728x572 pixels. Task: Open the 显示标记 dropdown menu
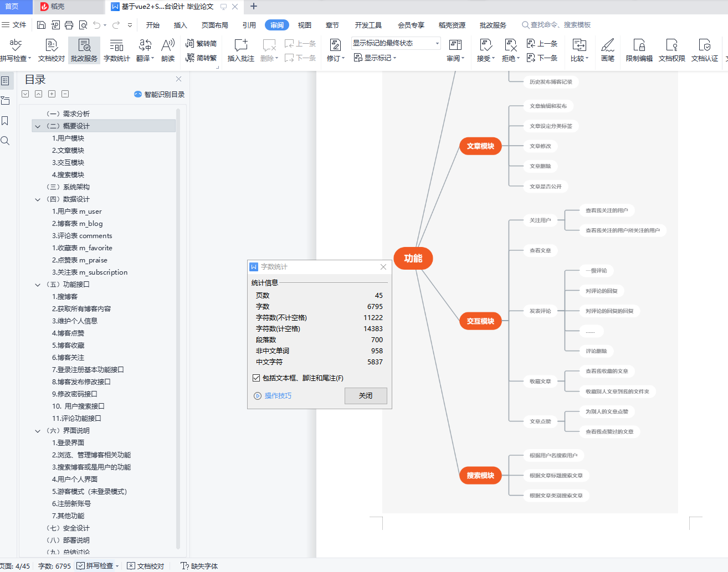375,58
